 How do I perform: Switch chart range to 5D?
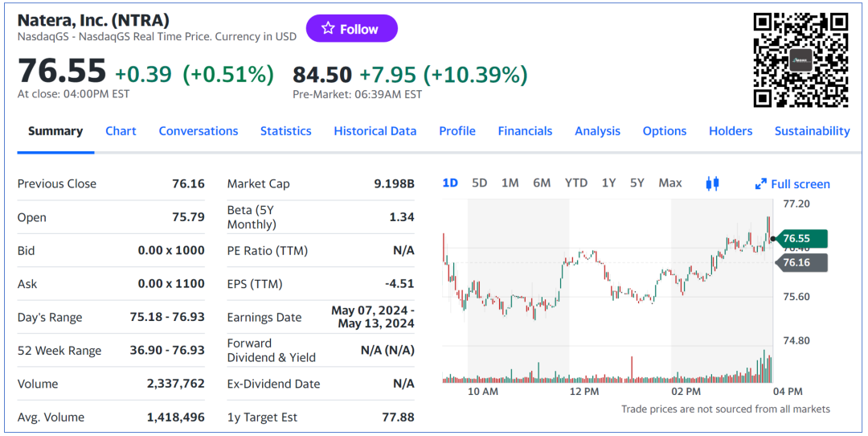coord(480,183)
